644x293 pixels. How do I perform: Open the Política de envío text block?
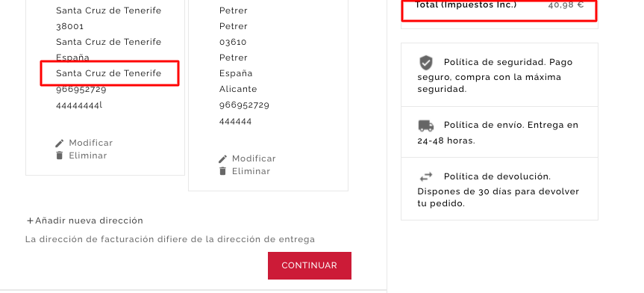click(x=499, y=132)
